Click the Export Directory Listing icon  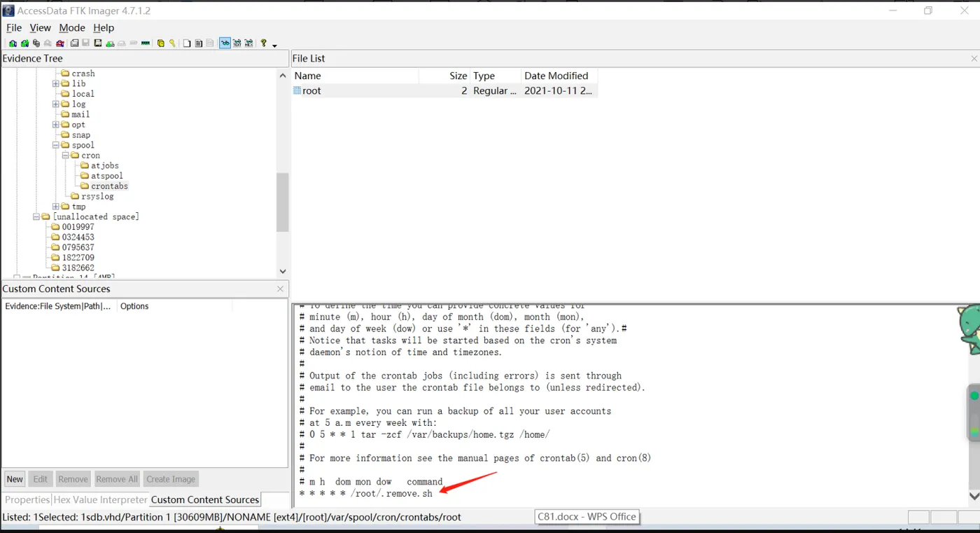point(210,43)
